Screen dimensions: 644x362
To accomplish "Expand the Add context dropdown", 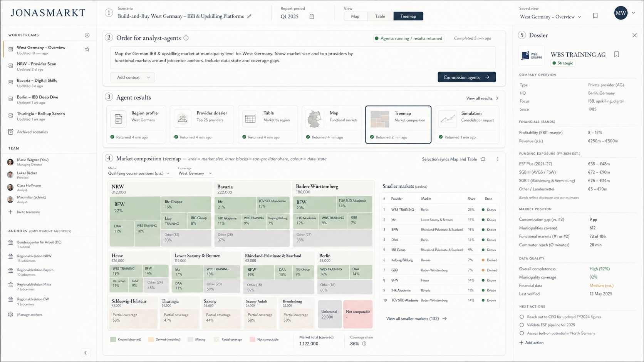I will click(132, 77).
